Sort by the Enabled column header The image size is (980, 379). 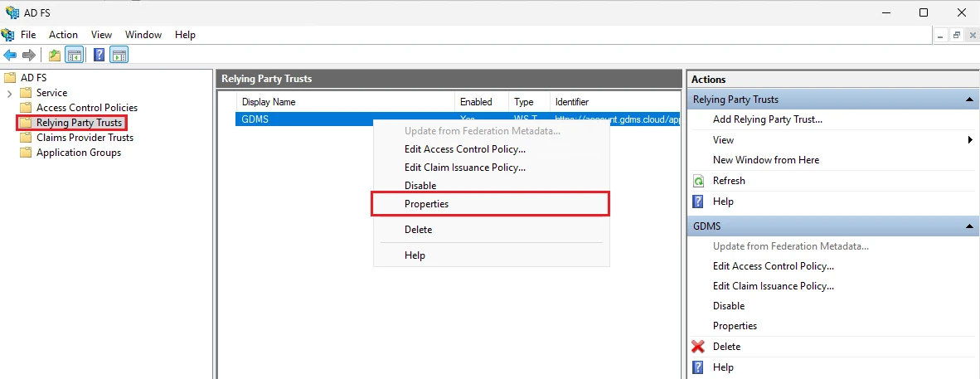coord(482,102)
